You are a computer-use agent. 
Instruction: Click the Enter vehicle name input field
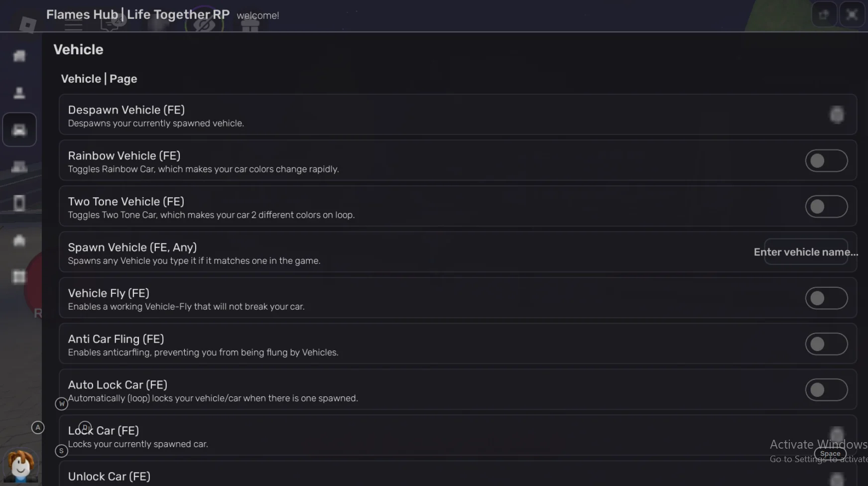click(x=806, y=252)
